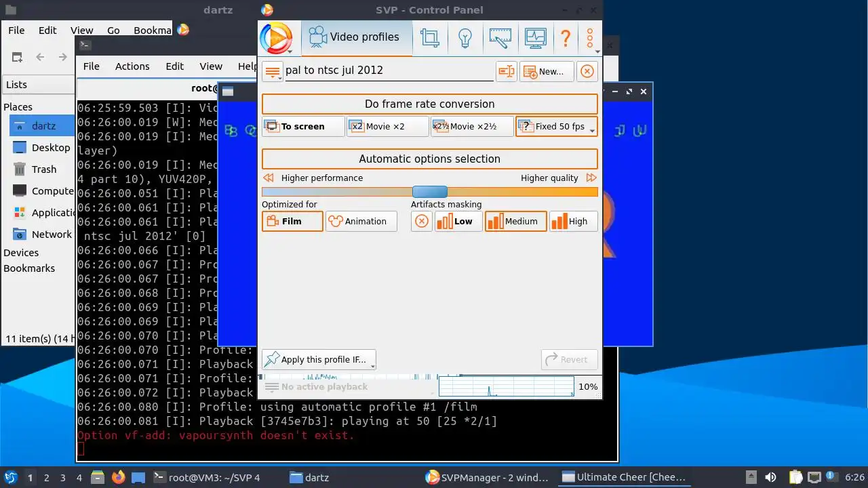Toggle 'Automatic options selection'
The image size is (868, 488).
[x=429, y=159]
